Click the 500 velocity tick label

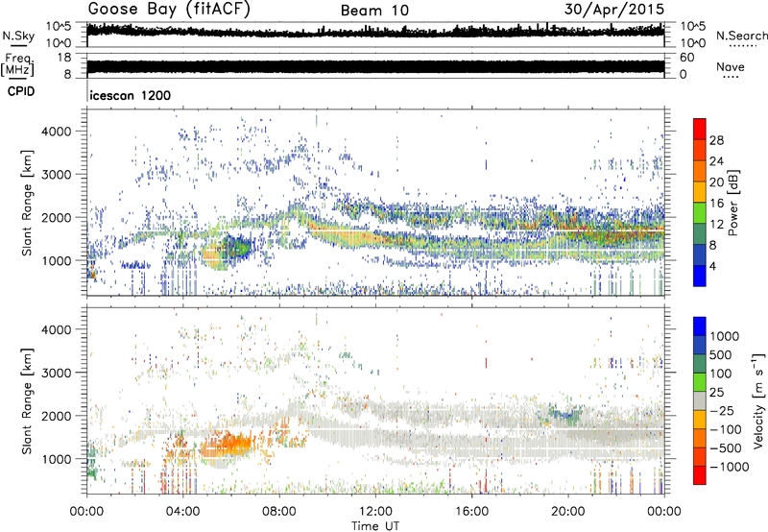[721, 354]
